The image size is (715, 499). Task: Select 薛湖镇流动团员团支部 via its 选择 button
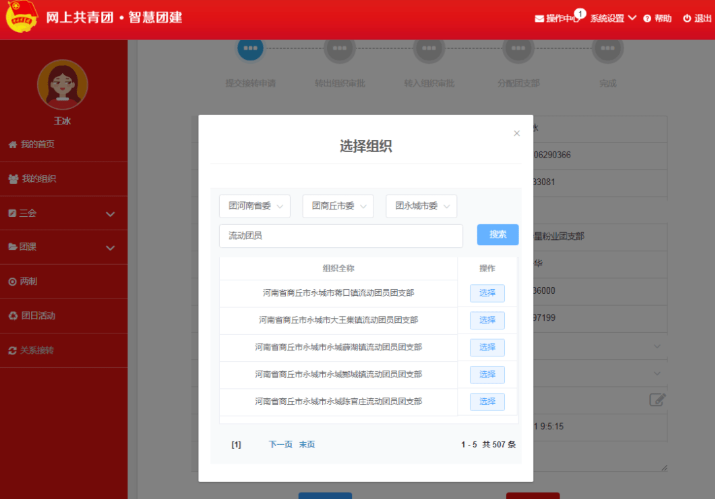(x=487, y=347)
